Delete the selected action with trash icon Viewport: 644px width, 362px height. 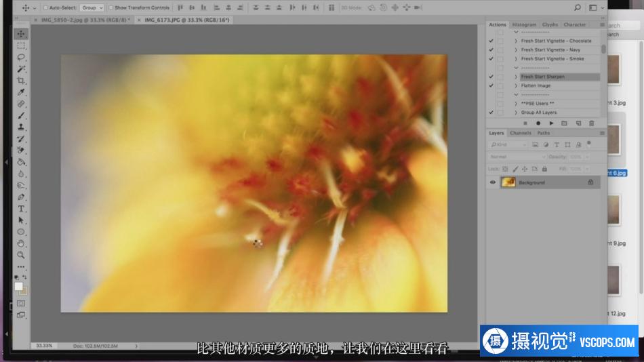pos(591,123)
